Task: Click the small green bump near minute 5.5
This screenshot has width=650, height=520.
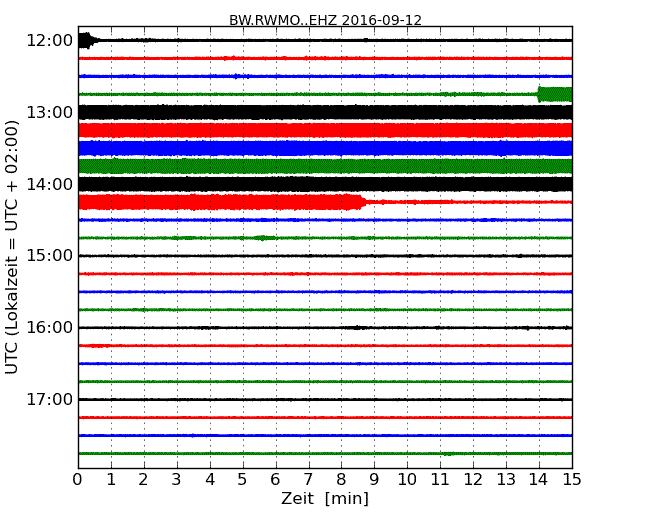Action: (262, 238)
